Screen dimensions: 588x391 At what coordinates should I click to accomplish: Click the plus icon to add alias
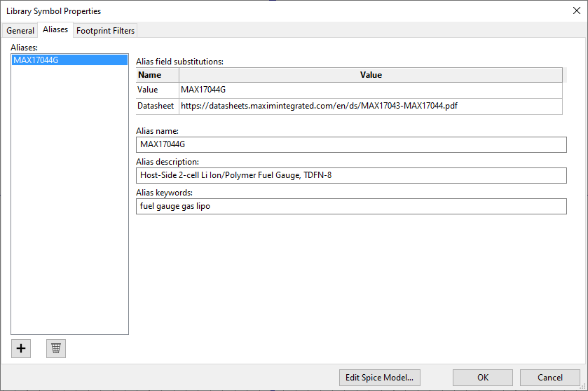pos(21,348)
